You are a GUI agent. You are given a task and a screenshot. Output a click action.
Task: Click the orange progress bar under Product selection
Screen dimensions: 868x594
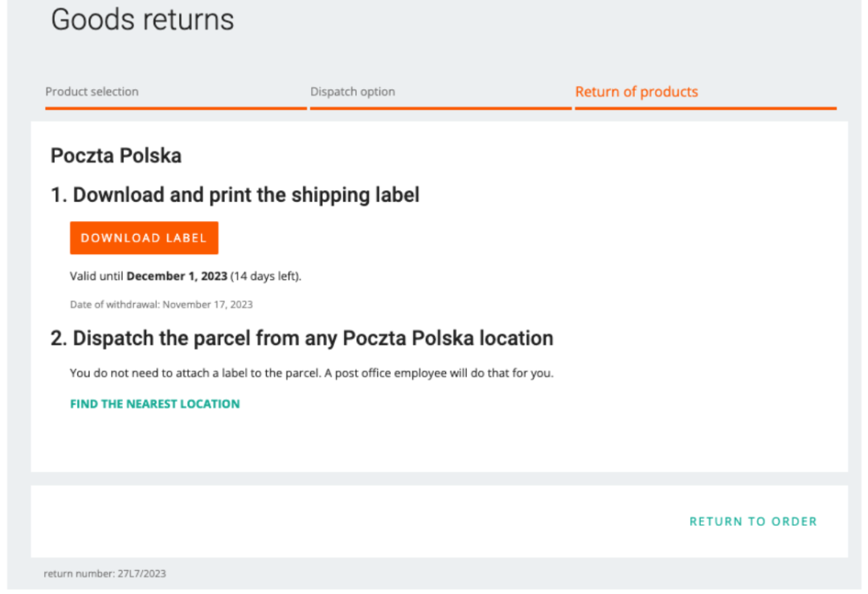175,108
